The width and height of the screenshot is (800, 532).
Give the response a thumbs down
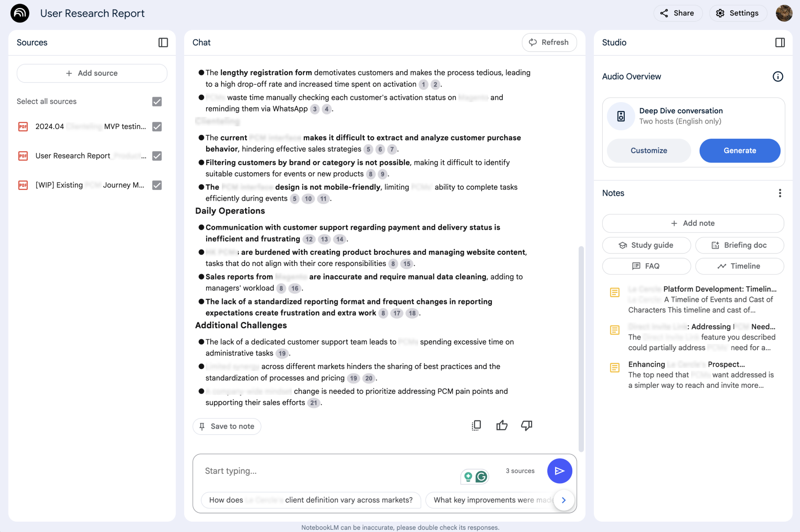click(527, 425)
